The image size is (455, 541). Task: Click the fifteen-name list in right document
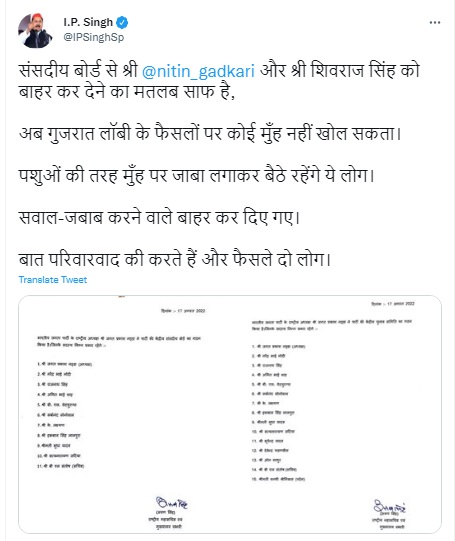coord(279,412)
